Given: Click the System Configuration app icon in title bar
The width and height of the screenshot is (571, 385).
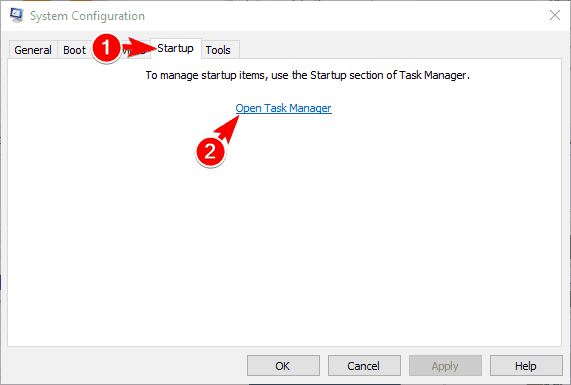Looking at the screenshot, I should (16, 15).
